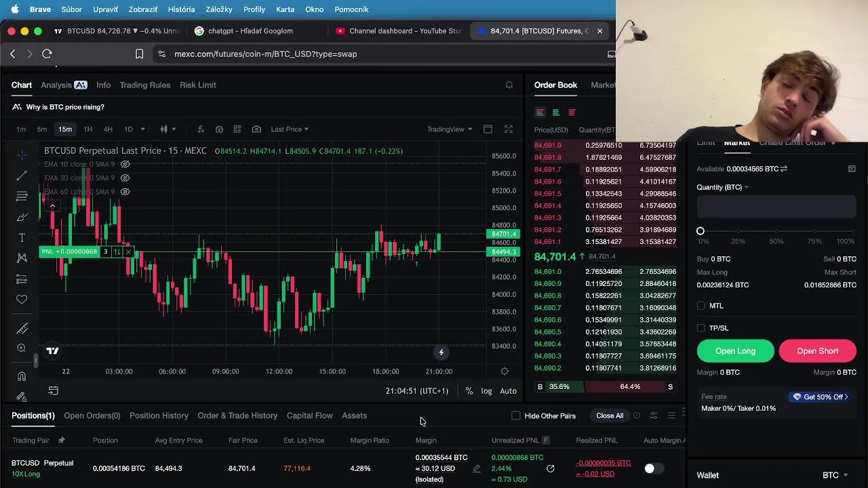
Task: Open the Trading Rules tab
Action: (x=144, y=85)
